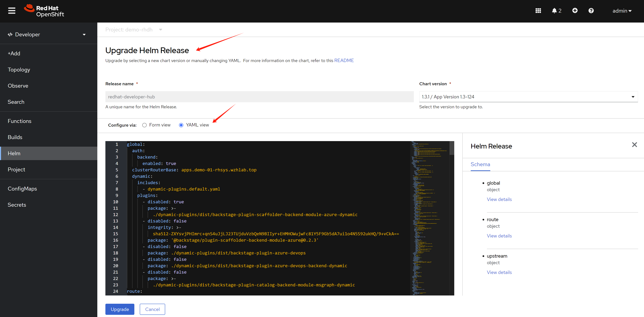
Task: Close the Helm Release schema panel
Action: click(x=634, y=145)
